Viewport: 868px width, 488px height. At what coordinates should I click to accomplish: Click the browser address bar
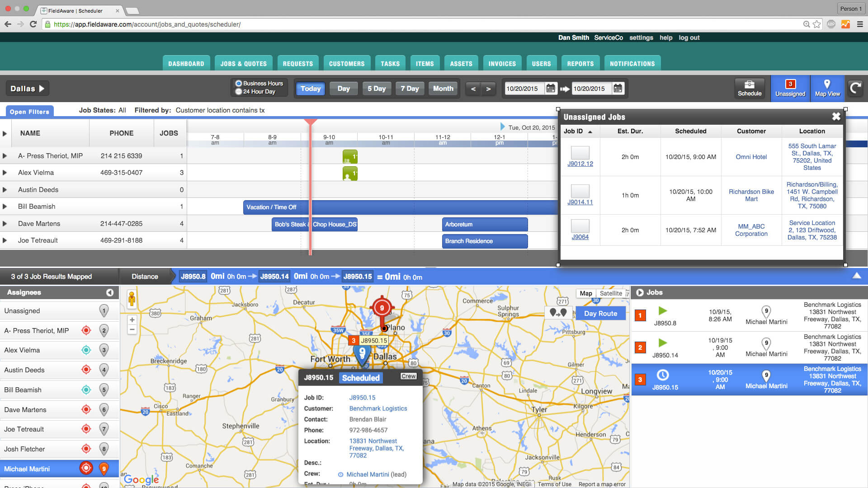[x=425, y=24]
